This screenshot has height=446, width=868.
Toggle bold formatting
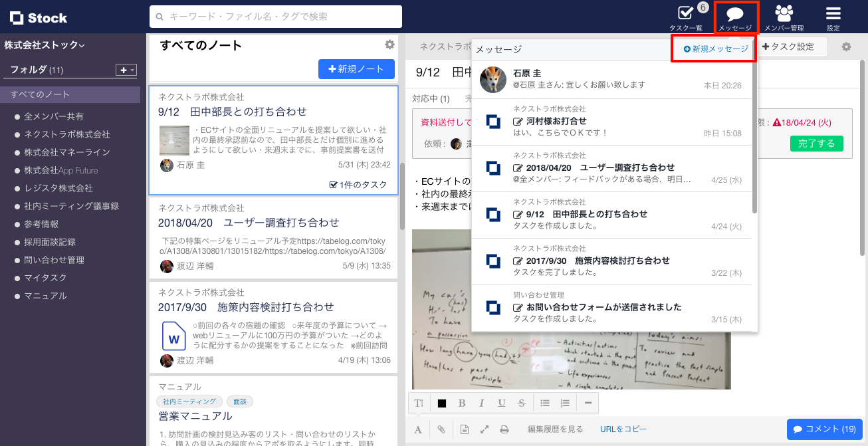click(462, 402)
